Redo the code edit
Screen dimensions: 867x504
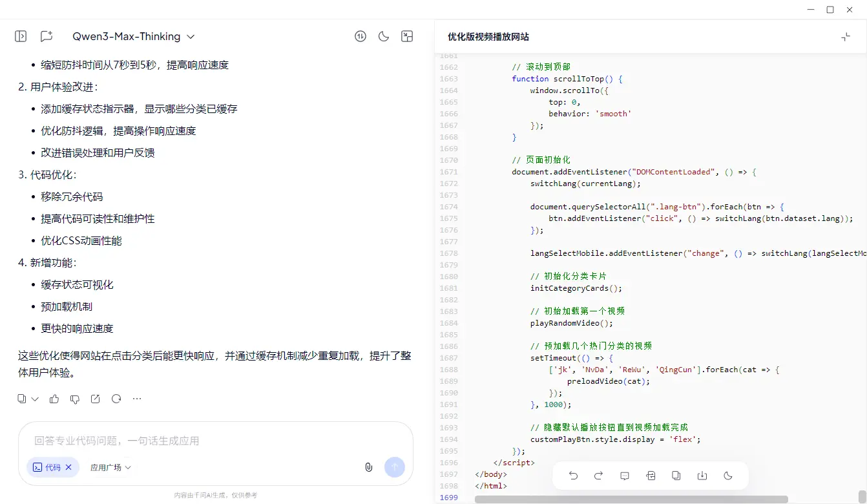tap(599, 476)
